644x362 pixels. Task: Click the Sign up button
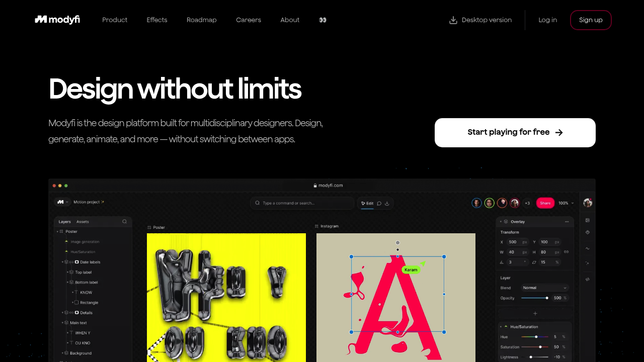[591, 20]
